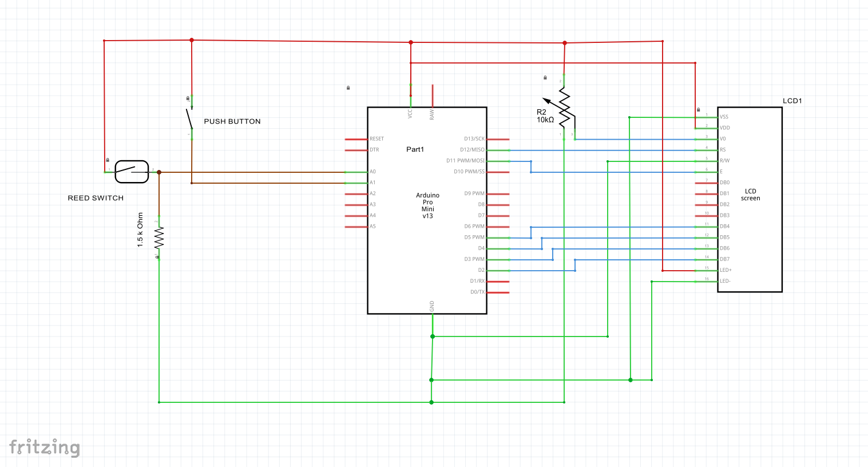The width and height of the screenshot is (868, 467).
Task: Click the D3 PWM pin label
Action: click(x=474, y=259)
